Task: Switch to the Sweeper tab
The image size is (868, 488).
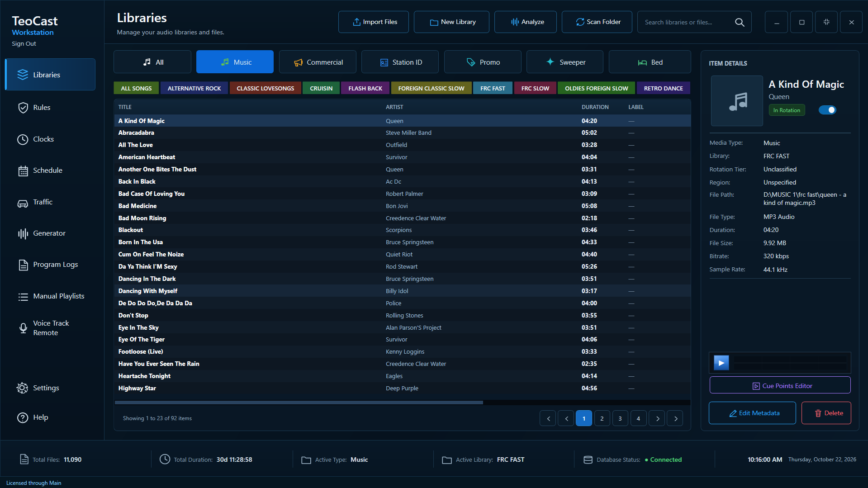Action: (x=565, y=62)
